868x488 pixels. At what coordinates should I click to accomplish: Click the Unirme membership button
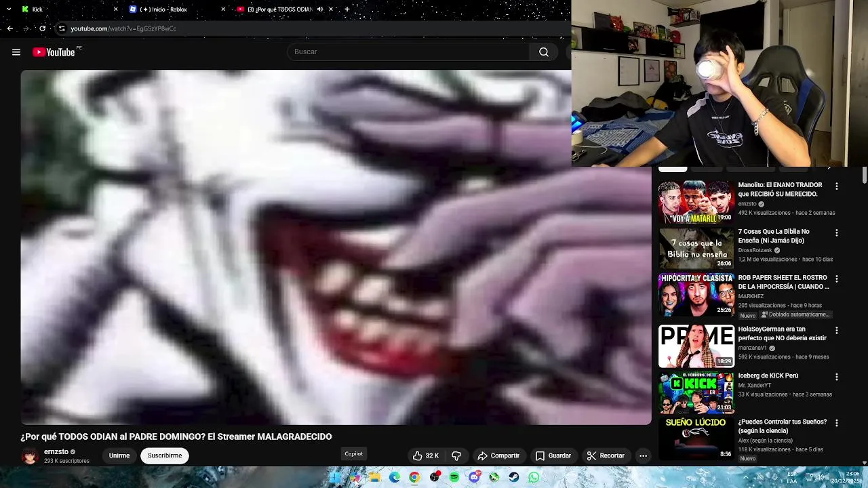click(119, 455)
